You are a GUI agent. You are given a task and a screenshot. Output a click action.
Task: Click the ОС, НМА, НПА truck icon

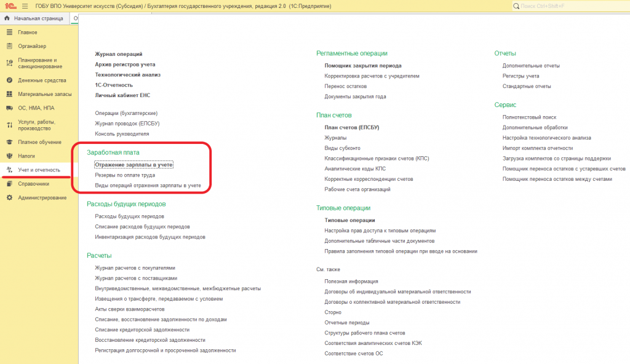pos(9,108)
